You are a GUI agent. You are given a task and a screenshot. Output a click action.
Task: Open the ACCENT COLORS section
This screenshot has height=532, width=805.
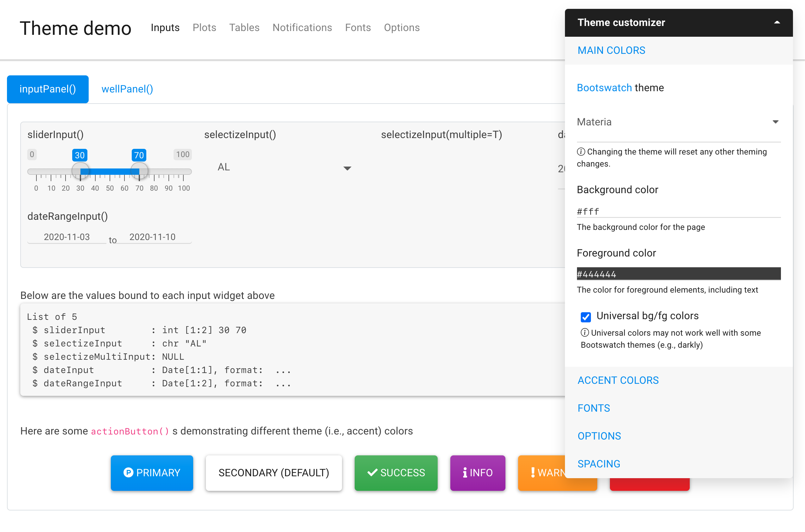[x=618, y=380]
